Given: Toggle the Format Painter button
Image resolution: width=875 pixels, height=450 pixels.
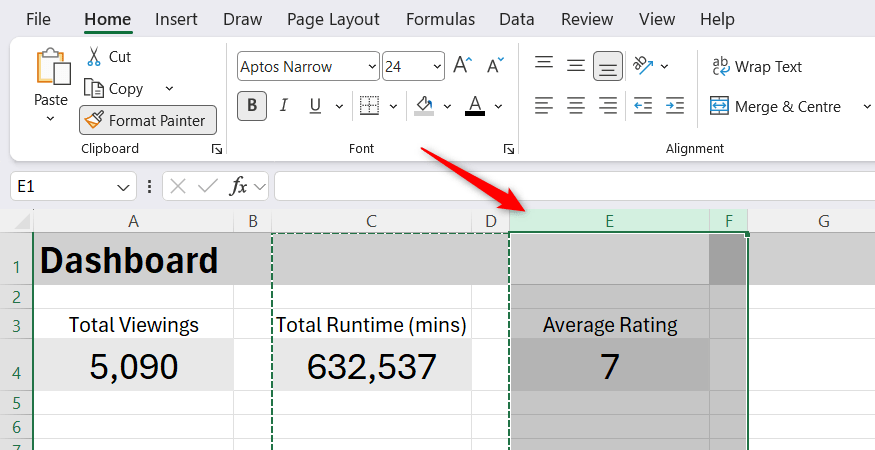Looking at the screenshot, I should (148, 120).
